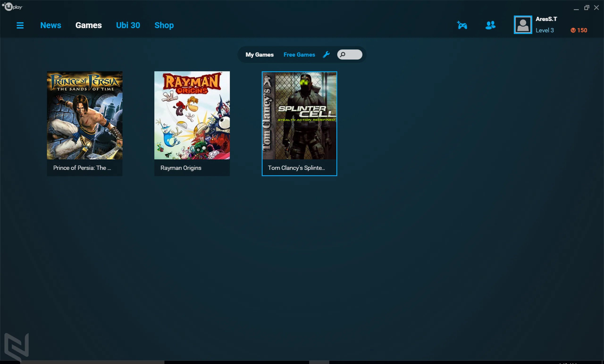604x364 pixels.
Task: Close the Uplay window
Action: [596, 8]
